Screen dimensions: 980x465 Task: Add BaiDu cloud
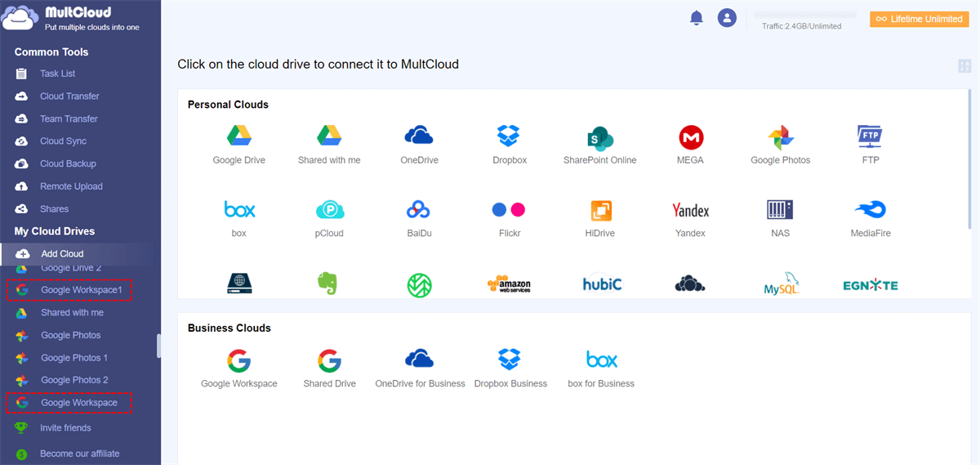(x=419, y=218)
